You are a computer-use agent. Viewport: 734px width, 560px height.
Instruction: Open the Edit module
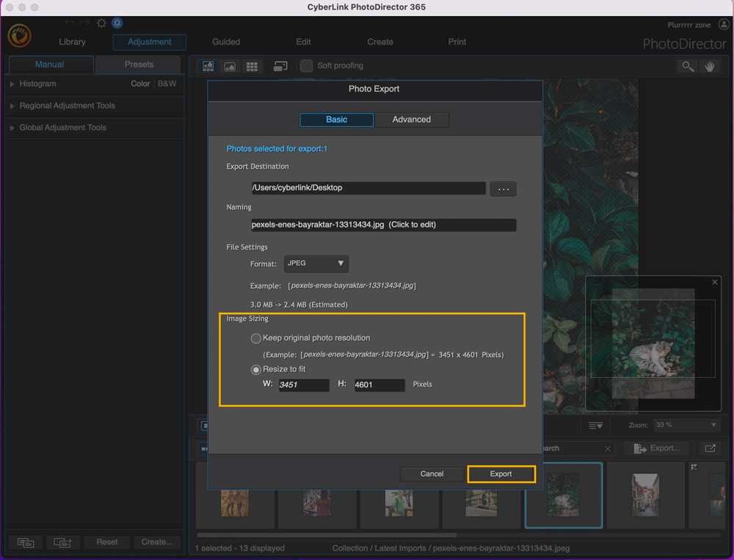click(x=303, y=42)
